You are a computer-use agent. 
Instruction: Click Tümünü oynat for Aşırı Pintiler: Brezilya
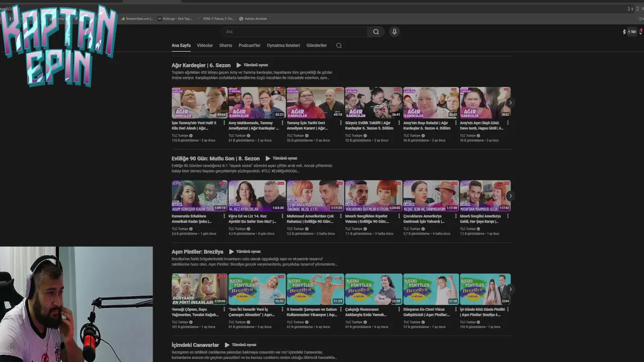[245, 251]
